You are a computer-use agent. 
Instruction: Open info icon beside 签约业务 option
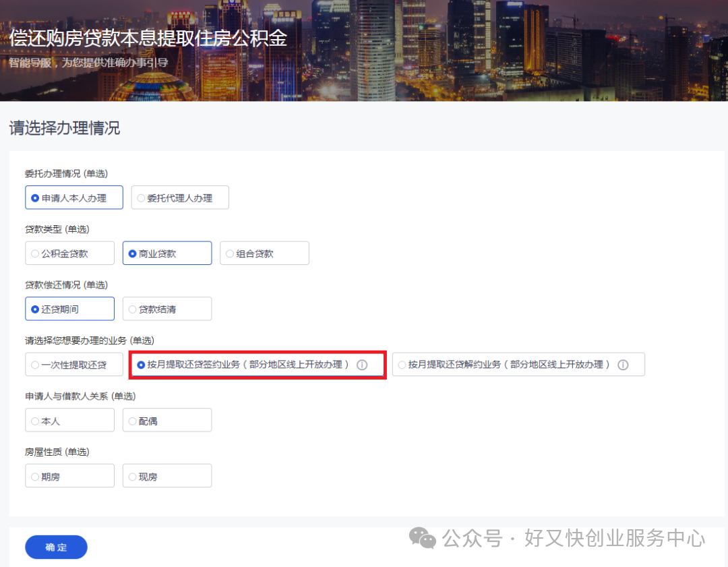[362, 365]
